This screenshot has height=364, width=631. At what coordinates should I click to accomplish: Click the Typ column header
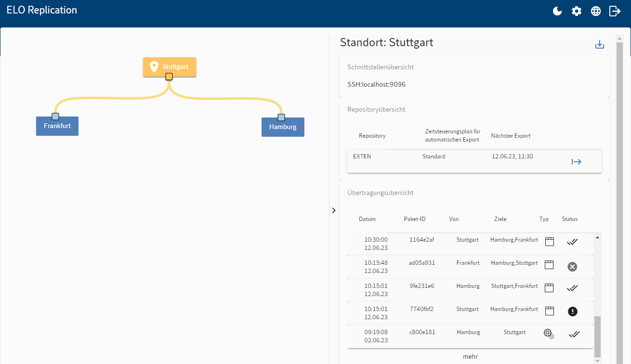[544, 219]
